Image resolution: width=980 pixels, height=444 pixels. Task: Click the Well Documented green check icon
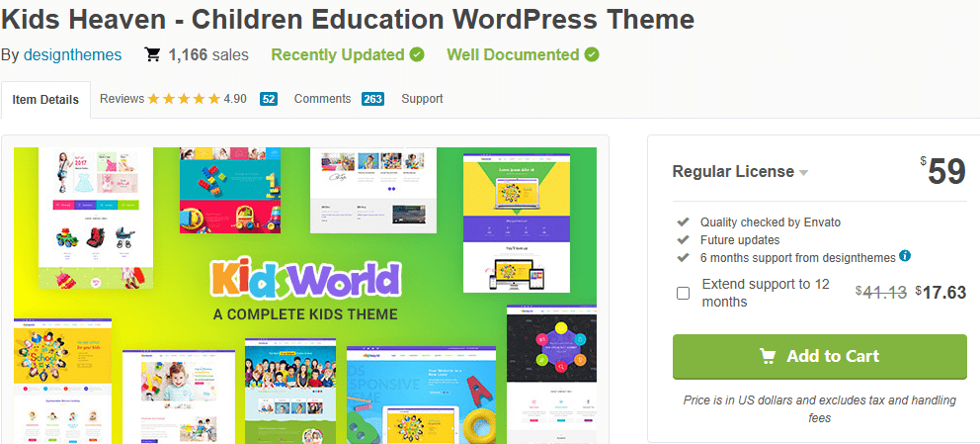pyautogui.click(x=591, y=55)
